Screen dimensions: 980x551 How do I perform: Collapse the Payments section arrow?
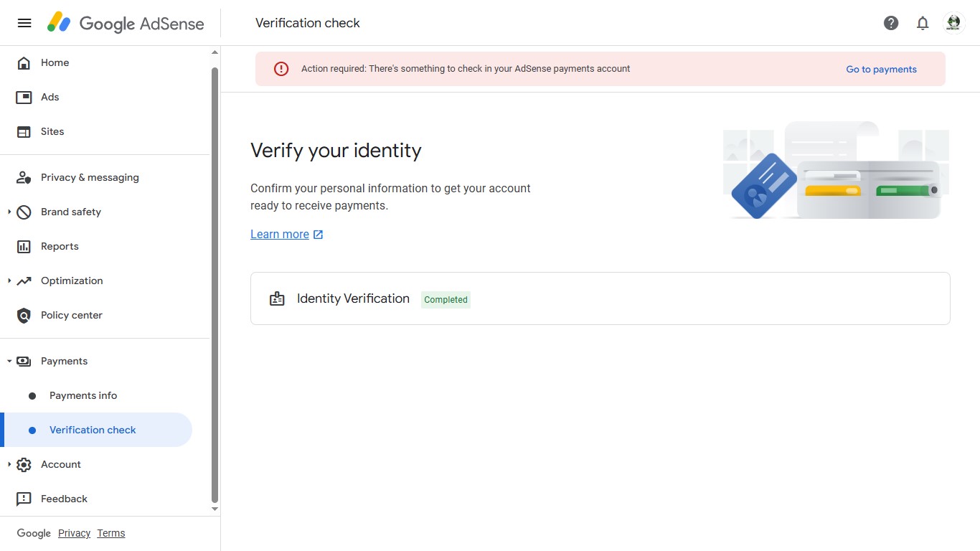click(9, 362)
